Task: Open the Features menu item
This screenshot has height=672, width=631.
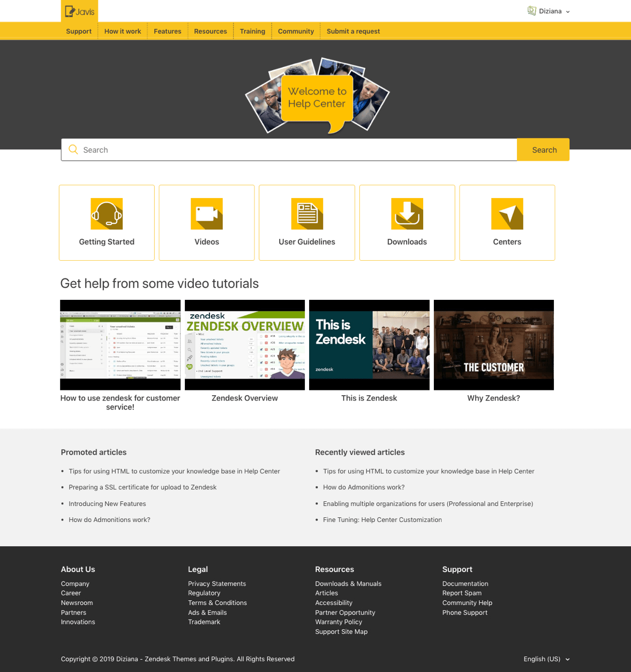Action: point(167,32)
